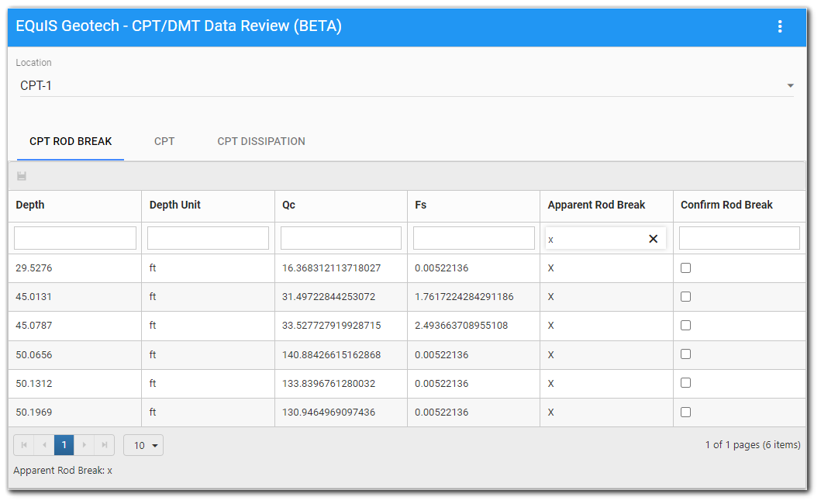This screenshot has width=821, height=504.
Task: Click inside the Qc filter input field
Action: [x=340, y=237]
